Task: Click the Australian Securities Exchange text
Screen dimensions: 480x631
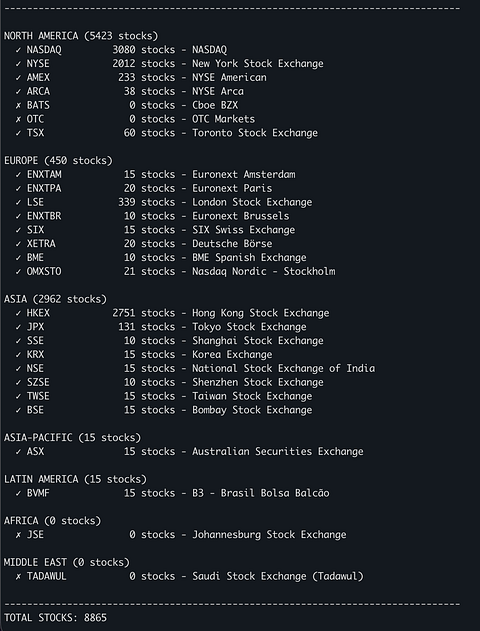Action: click(x=278, y=452)
